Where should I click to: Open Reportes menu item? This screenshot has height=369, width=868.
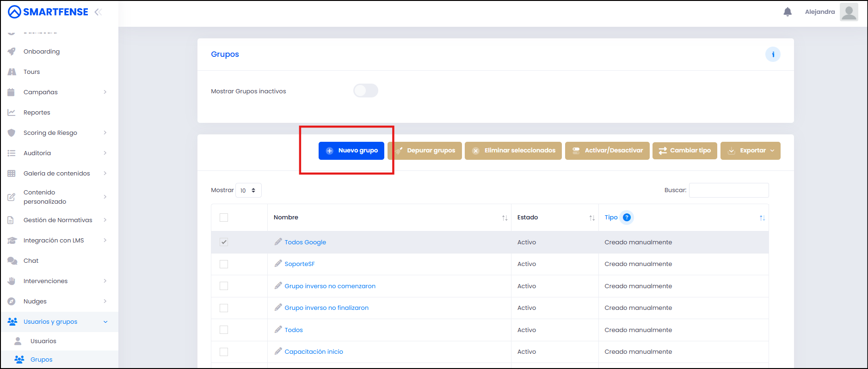coord(37,112)
